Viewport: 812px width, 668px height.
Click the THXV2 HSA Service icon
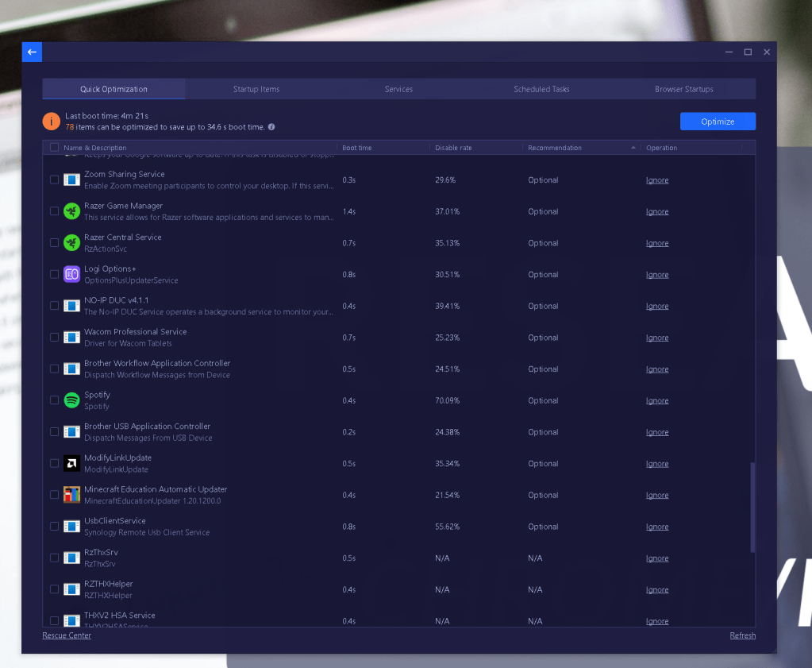click(x=71, y=620)
